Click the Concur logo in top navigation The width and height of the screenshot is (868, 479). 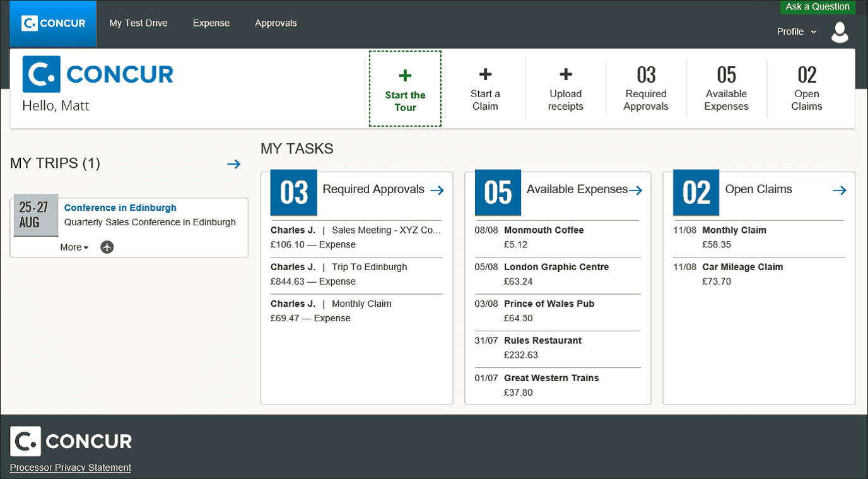pyautogui.click(x=53, y=24)
